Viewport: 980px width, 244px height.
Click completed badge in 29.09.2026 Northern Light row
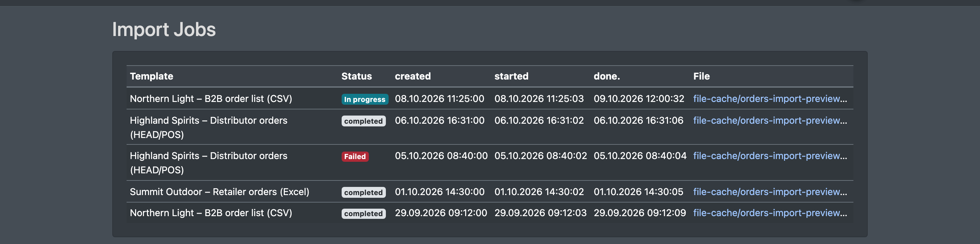[363, 214]
